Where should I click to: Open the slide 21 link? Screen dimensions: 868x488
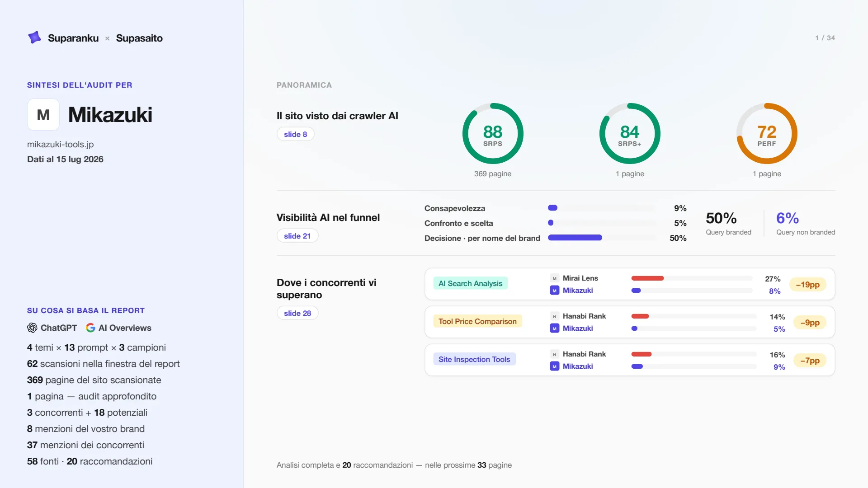click(x=297, y=236)
